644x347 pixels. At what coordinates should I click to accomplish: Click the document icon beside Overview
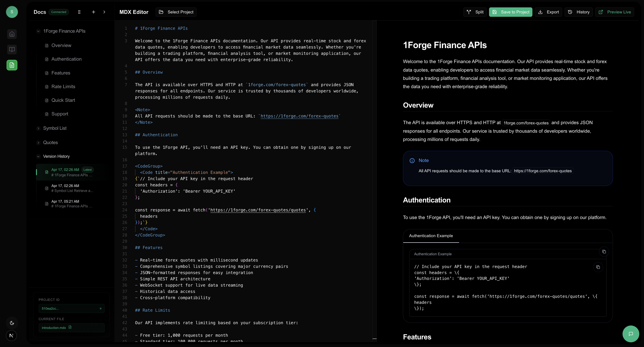pyautogui.click(x=47, y=46)
